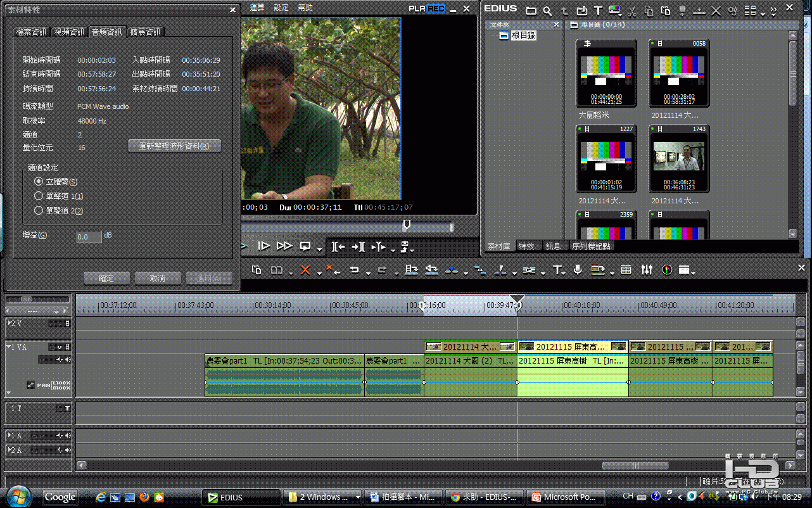The height and width of the screenshot is (508, 812).
Task: Click 取消 to cancel dialog
Action: (158, 278)
